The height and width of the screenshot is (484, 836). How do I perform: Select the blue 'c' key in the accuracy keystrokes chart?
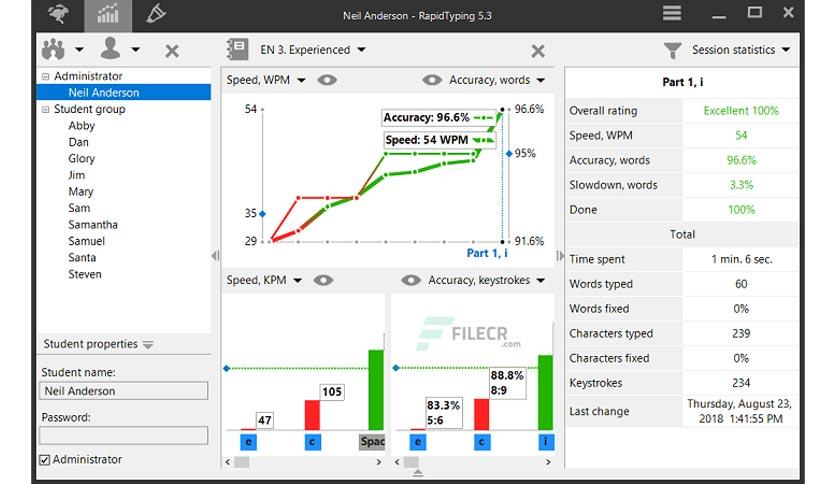[x=482, y=442]
